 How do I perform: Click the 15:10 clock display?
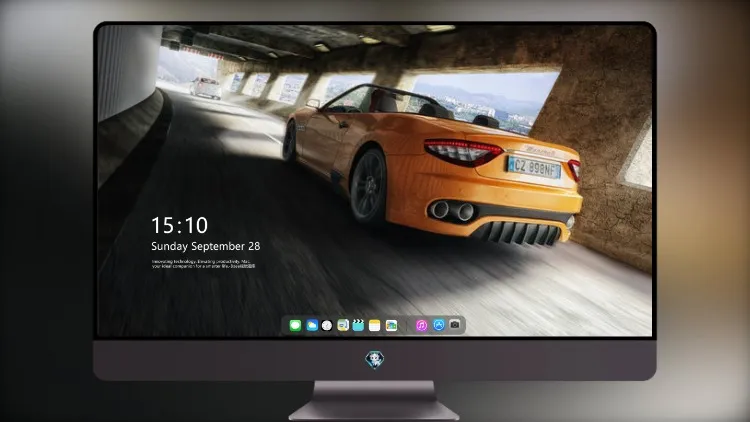pos(179,225)
